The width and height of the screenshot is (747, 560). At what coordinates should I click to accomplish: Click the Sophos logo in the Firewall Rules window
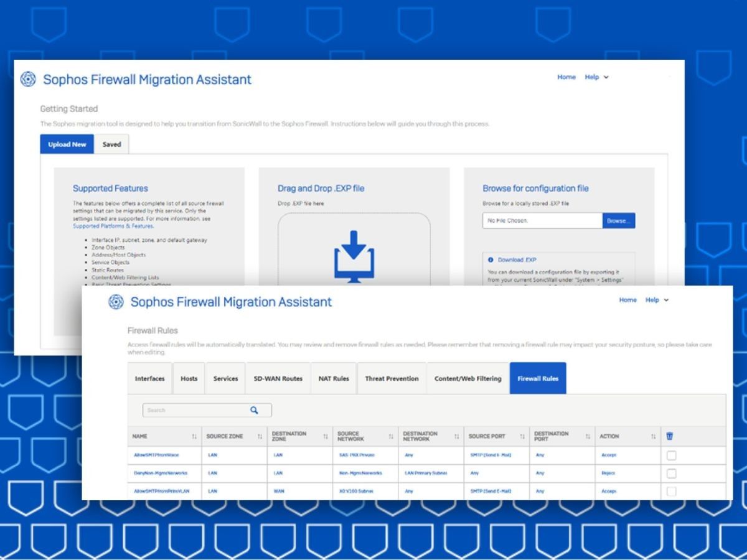tap(116, 302)
